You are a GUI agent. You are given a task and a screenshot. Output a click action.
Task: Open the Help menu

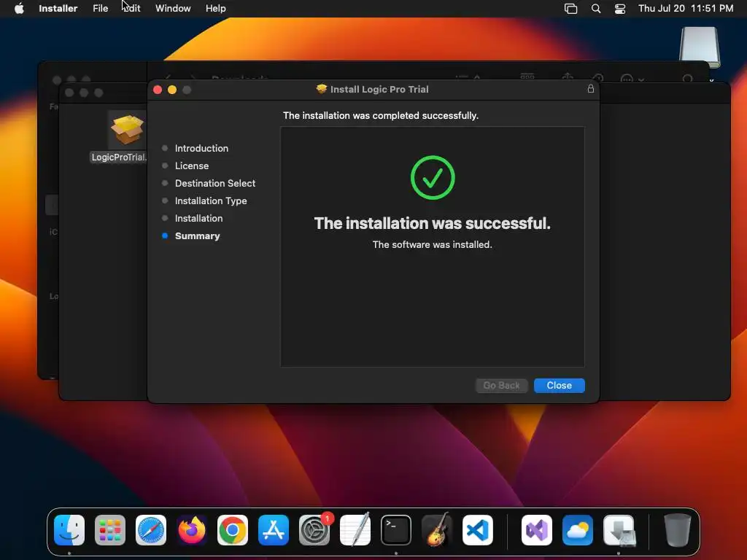coord(215,8)
